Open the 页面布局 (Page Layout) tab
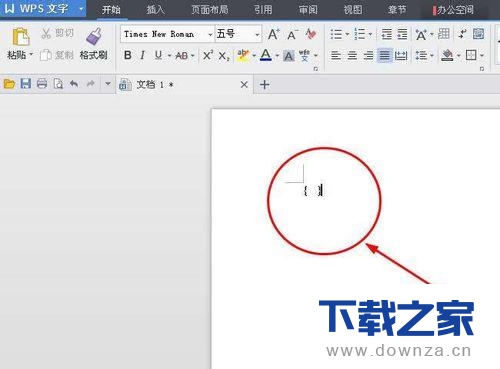The width and height of the screenshot is (500, 369). coord(209,9)
